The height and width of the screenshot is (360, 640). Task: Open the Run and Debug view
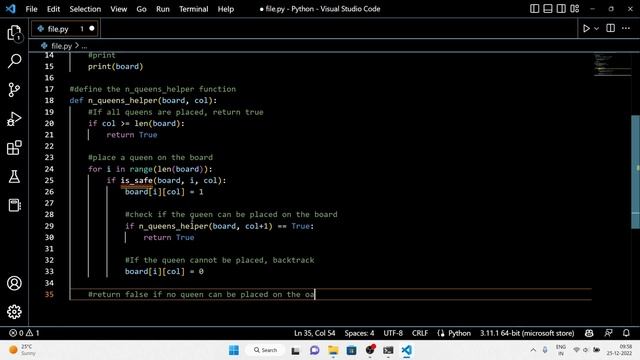point(14,119)
